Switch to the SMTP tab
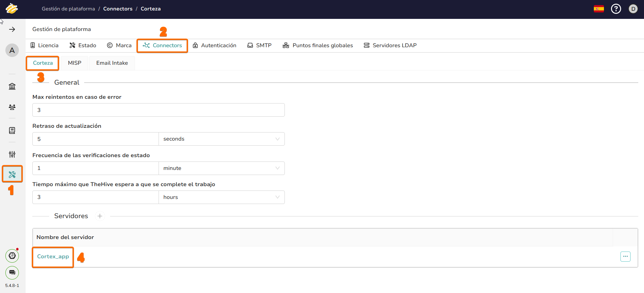Viewport: 644px width, 293px height. (260, 46)
